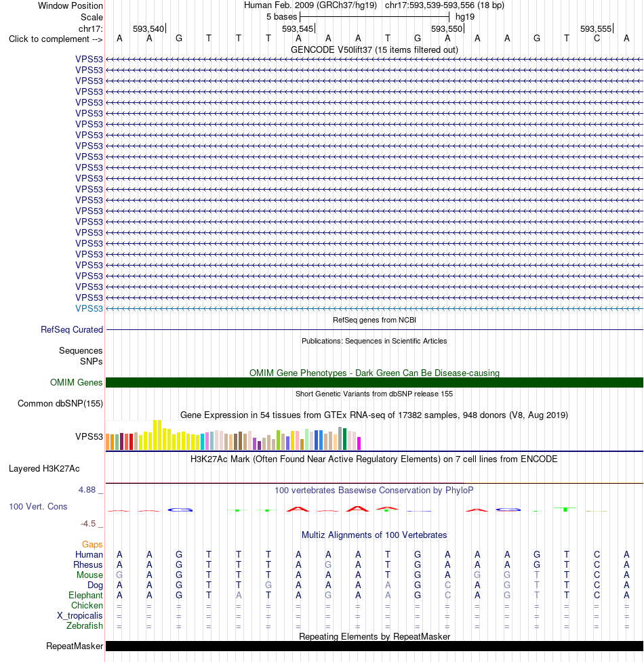Click the Gaps label in Multiz alignment
The image size is (644, 662).
(x=92, y=545)
